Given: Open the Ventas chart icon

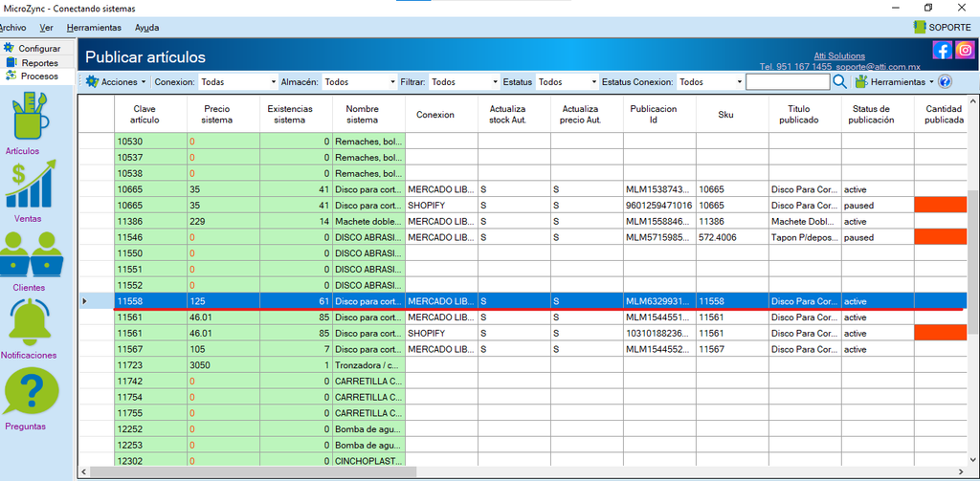Looking at the screenshot, I should 31,184.
